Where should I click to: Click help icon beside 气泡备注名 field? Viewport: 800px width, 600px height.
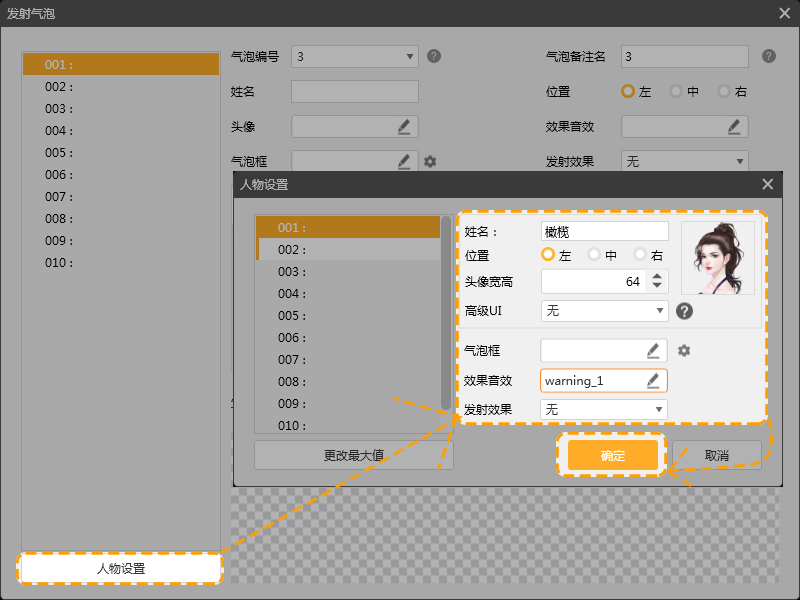click(768, 56)
